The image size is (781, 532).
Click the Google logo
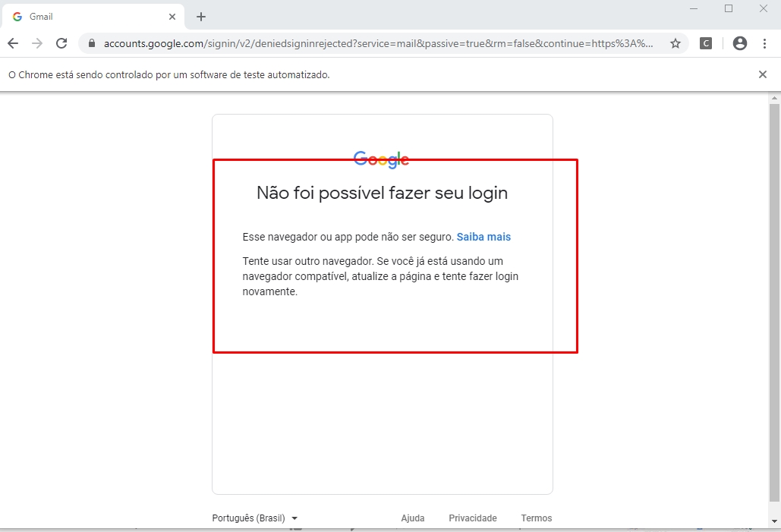click(x=381, y=159)
